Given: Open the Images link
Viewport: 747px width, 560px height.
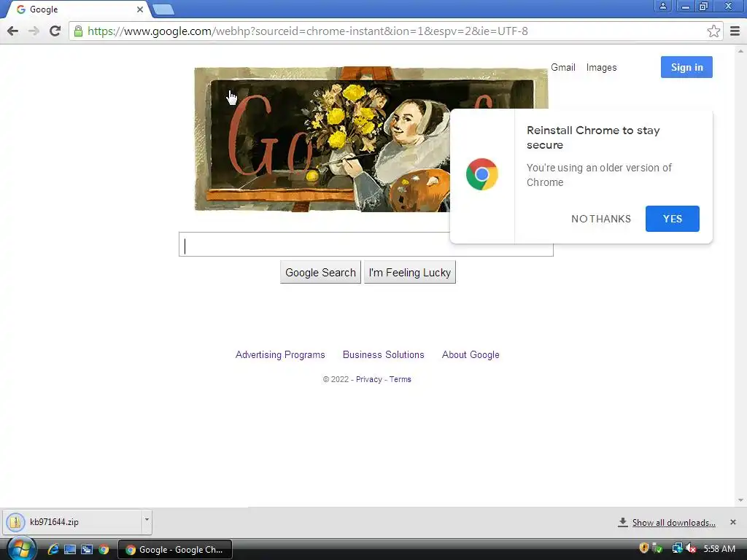Looking at the screenshot, I should [x=601, y=68].
